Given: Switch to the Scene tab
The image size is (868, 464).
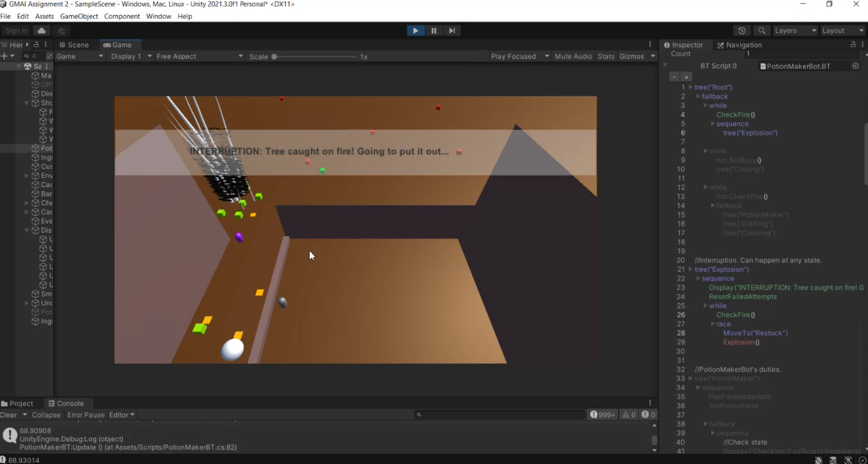Looking at the screenshot, I should pyautogui.click(x=74, y=45).
